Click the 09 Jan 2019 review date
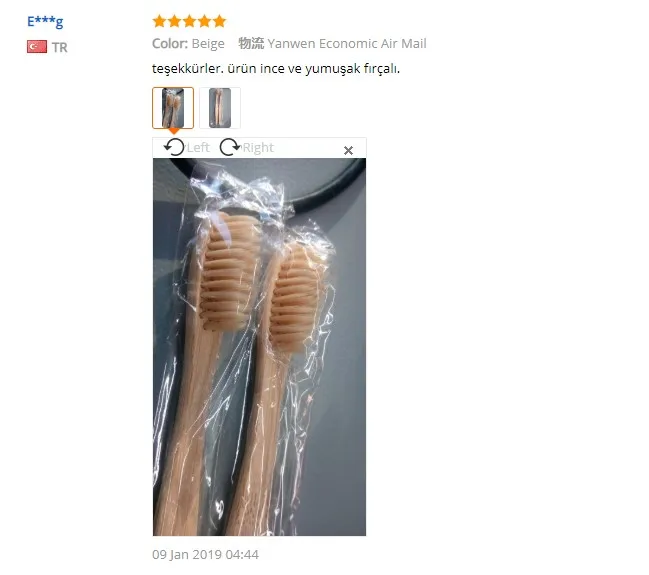The width and height of the screenshot is (649, 575). 205,554
